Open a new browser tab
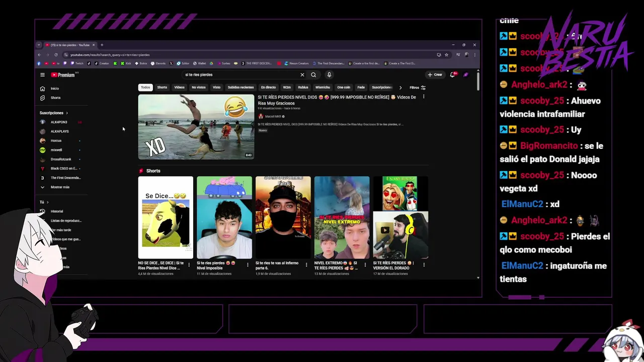The image size is (644, 362). coord(102,45)
